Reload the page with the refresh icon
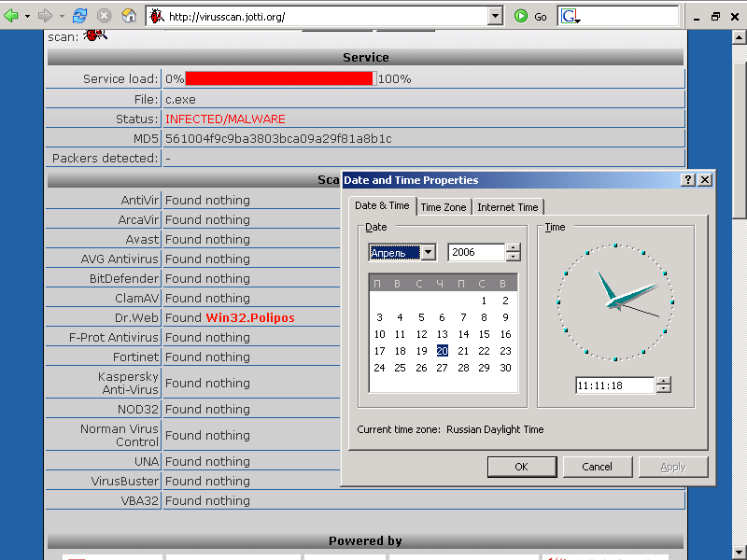Viewport: 747px width, 560px height. (x=79, y=16)
